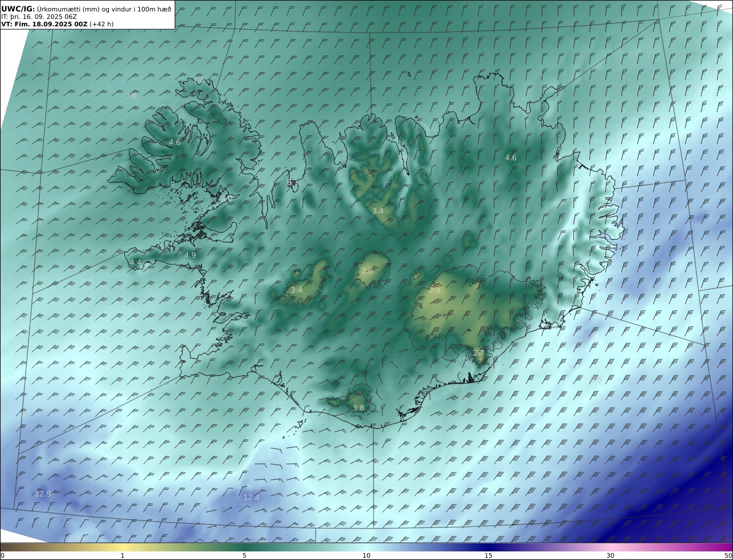Select the 5 tick label on the colorbar
The width and height of the screenshot is (733, 560).
coord(245,555)
